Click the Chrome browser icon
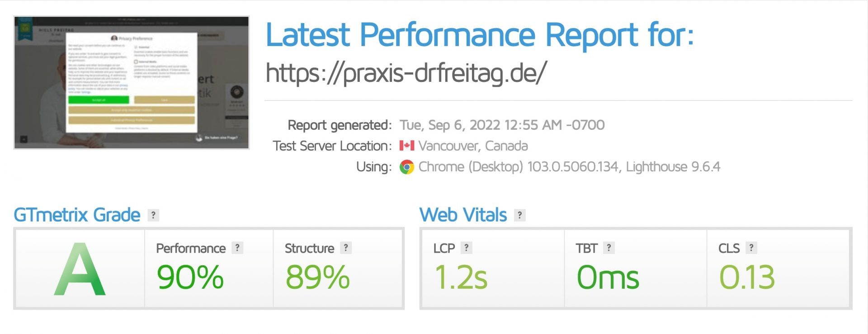This screenshot has width=868, height=334. (407, 167)
